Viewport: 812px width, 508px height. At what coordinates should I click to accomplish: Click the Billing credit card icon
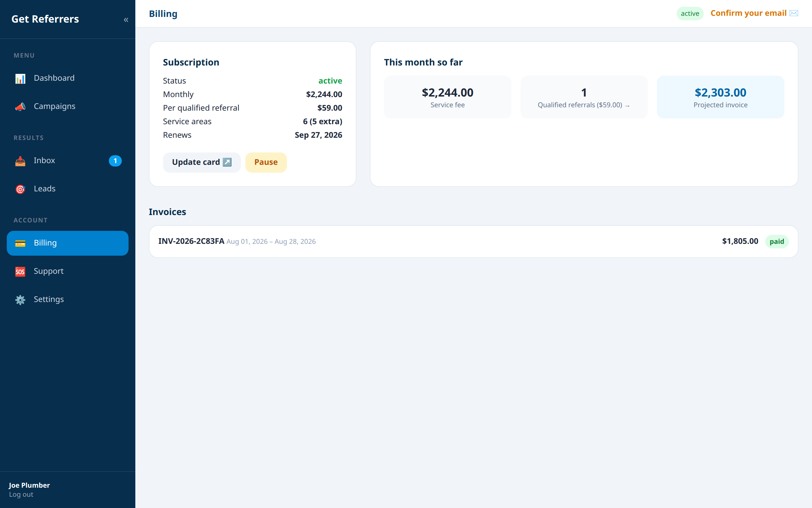pos(20,243)
